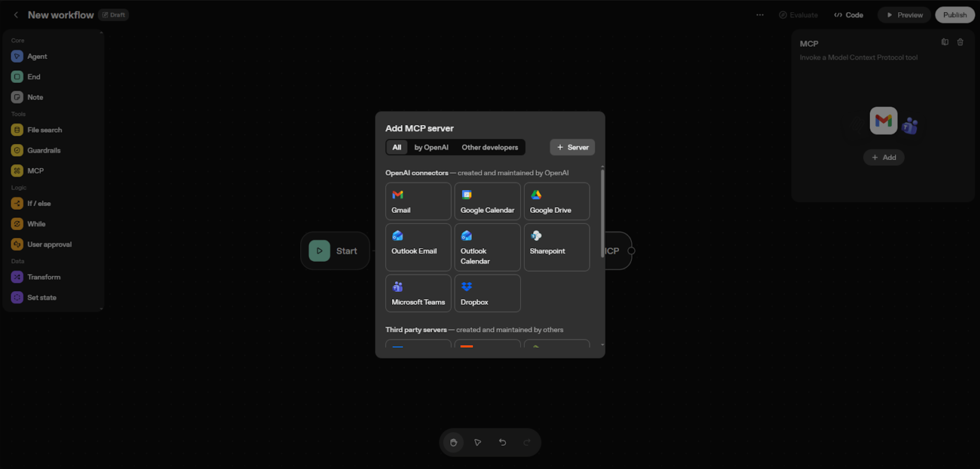Click the Teams logo in MCP panel
The height and width of the screenshot is (469, 980).
tap(910, 126)
